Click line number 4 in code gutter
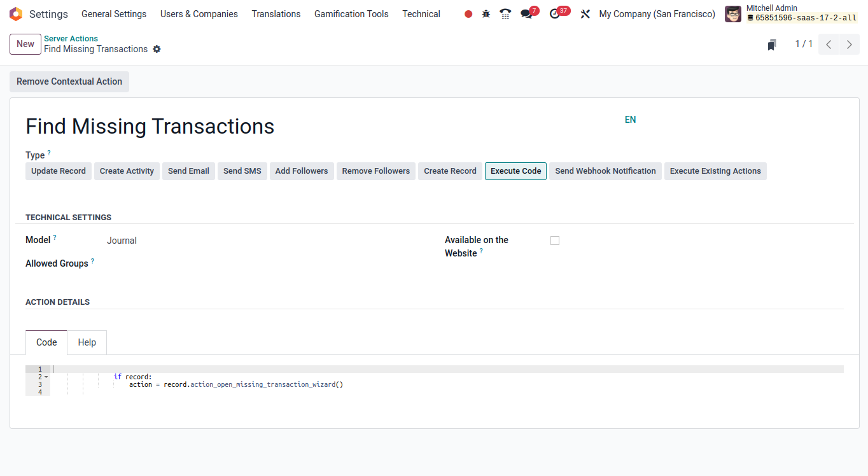Screen dimensions: 868x476 coord(40,392)
